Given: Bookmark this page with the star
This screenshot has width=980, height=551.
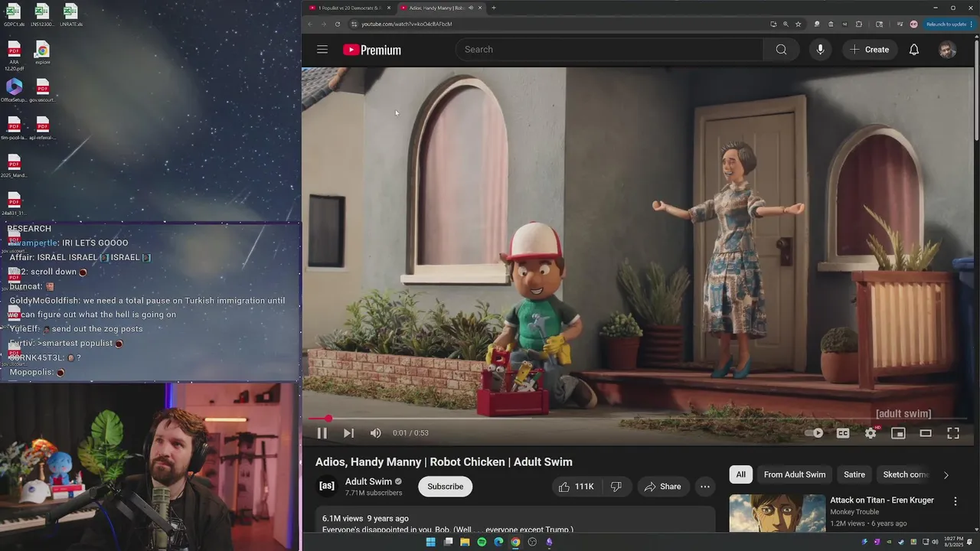Looking at the screenshot, I should coord(799,24).
